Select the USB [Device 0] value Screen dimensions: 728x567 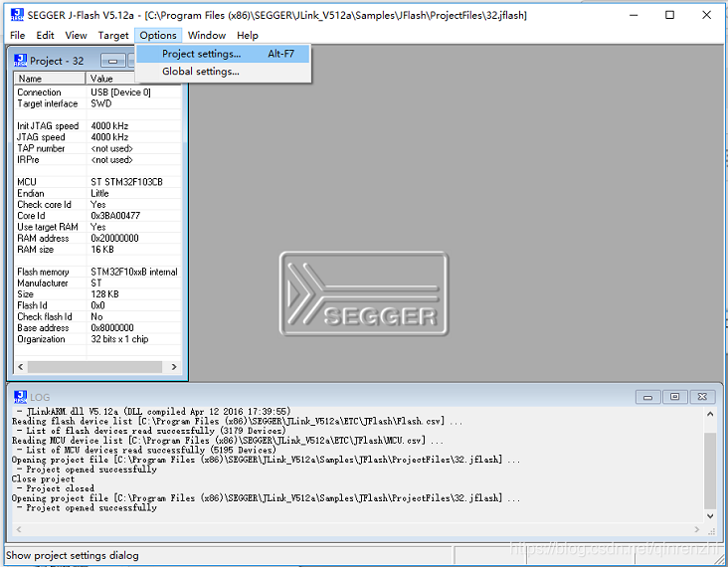point(120,93)
